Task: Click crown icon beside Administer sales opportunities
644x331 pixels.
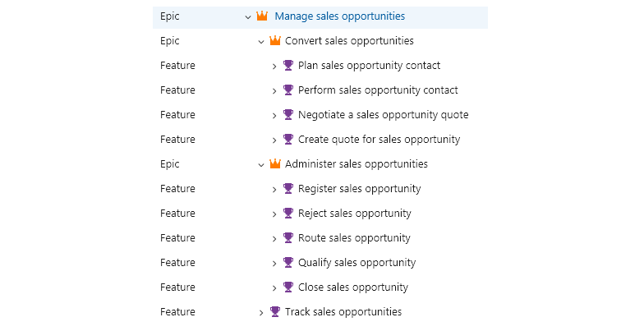Action: (x=275, y=164)
